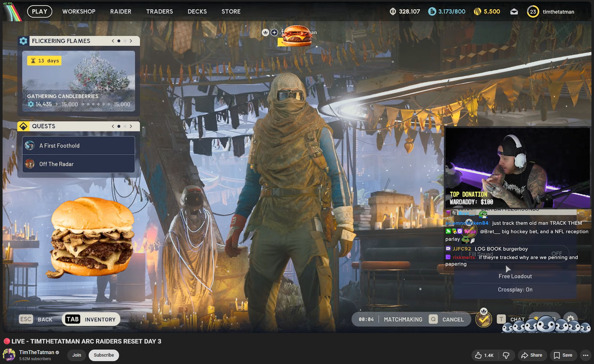Click the 13 days timer badge

44,61
